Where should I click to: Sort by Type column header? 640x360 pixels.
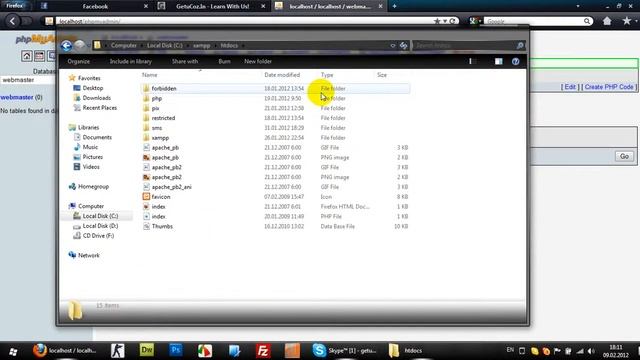327,75
